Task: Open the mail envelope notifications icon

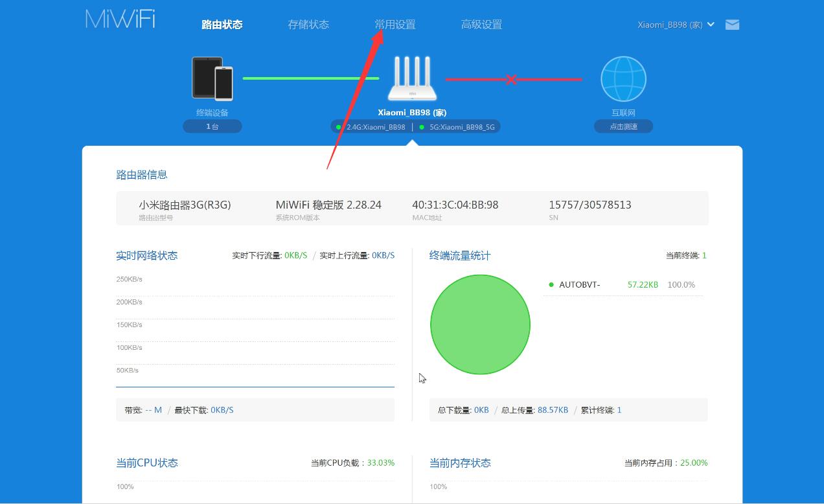Action: coord(732,25)
